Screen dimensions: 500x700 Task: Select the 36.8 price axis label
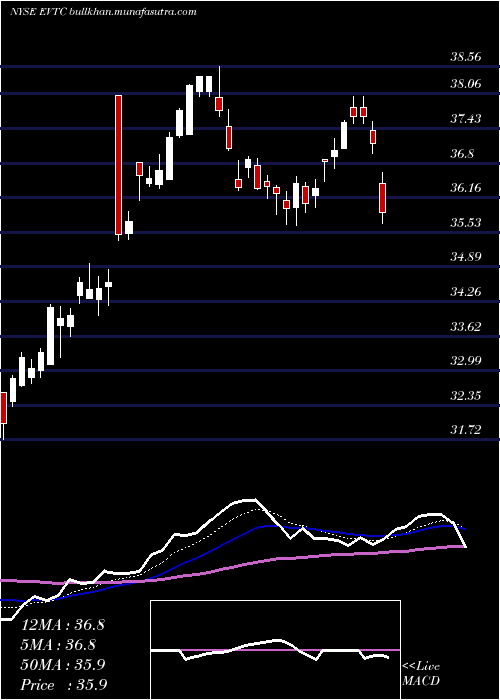pos(462,154)
